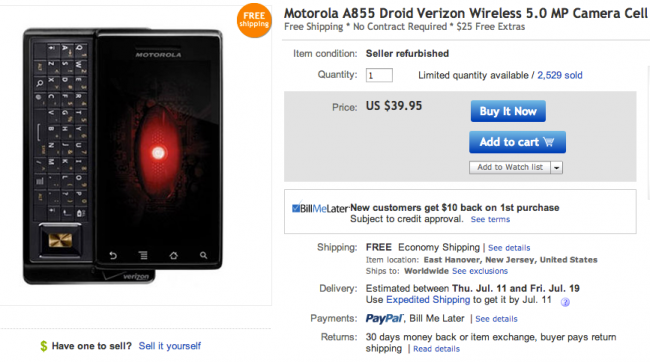Click the question mark help icon beside Jul. 11

pos(565,302)
